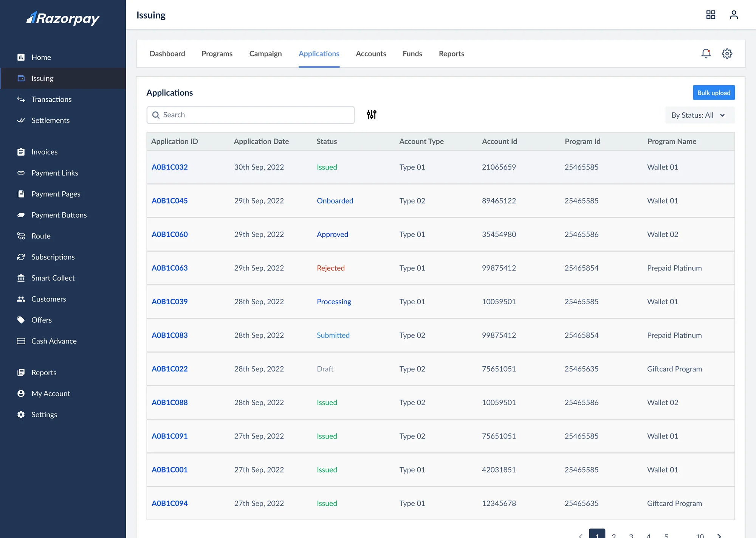Expand the By Status: All dropdown

point(699,115)
